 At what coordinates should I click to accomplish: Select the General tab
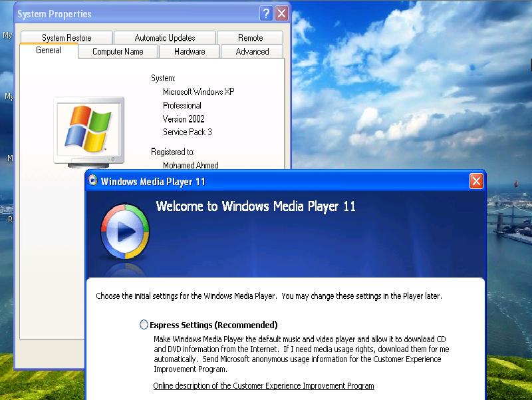[x=49, y=51]
